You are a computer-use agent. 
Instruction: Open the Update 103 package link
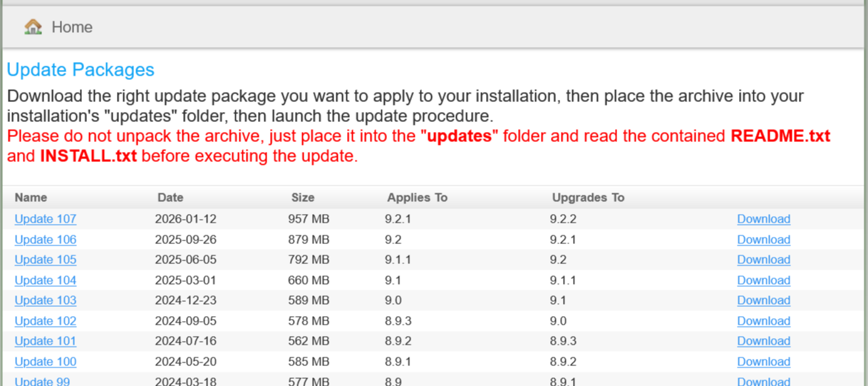(45, 300)
